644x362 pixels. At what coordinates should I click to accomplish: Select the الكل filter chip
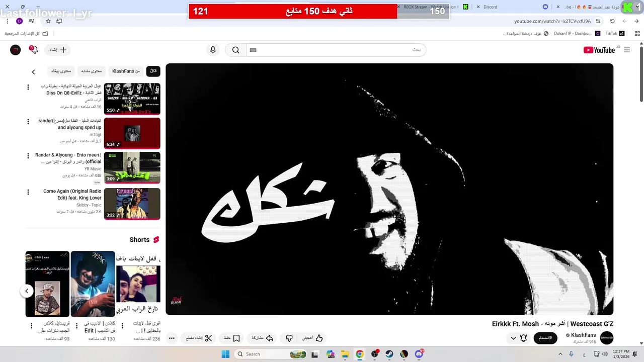pos(153,71)
